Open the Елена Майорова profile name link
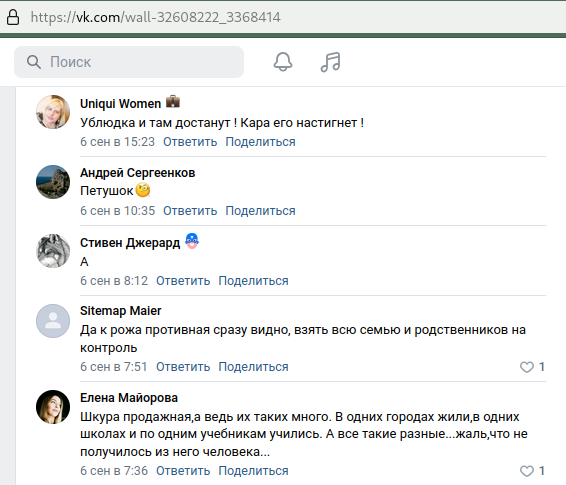 click(x=129, y=398)
